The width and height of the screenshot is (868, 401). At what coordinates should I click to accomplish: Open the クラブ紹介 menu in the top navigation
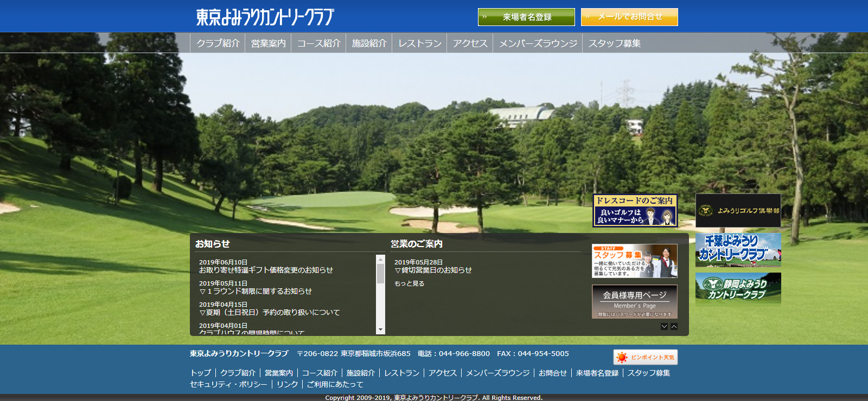[218, 43]
